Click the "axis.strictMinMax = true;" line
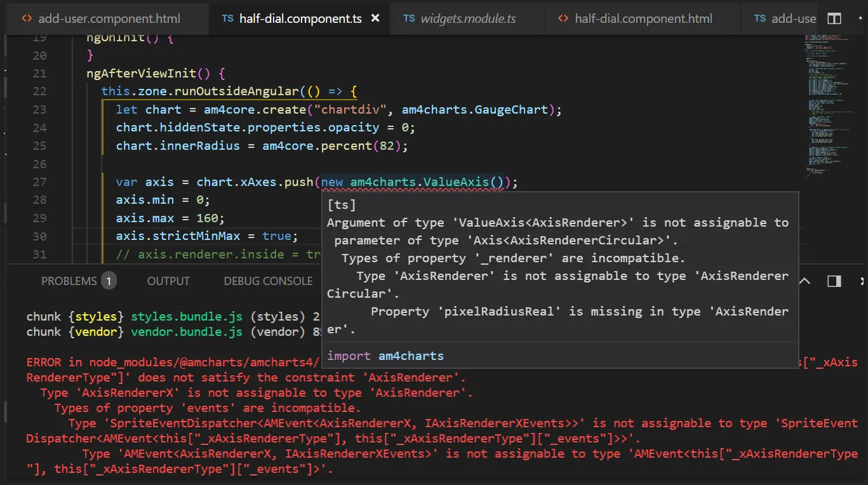This screenshot has width=868, height=485. point(207,236)
